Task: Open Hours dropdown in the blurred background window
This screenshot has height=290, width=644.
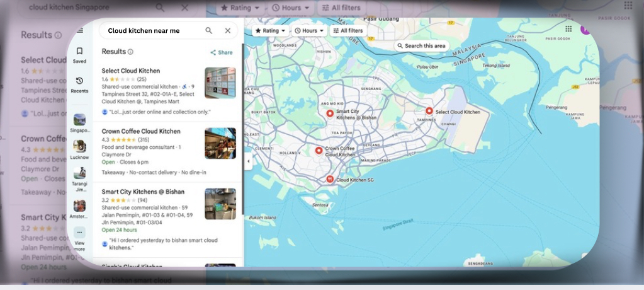Action: point(291,8)
